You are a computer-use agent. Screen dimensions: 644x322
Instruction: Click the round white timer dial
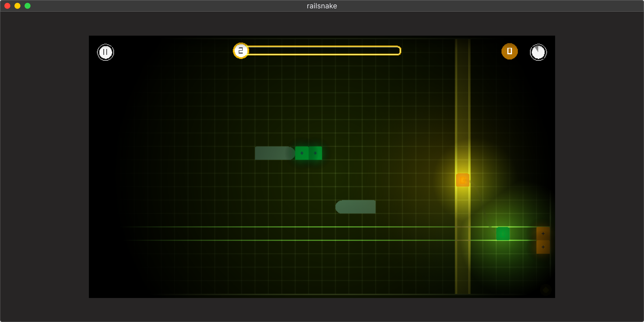pyautogui.click(x=538, y=52)
